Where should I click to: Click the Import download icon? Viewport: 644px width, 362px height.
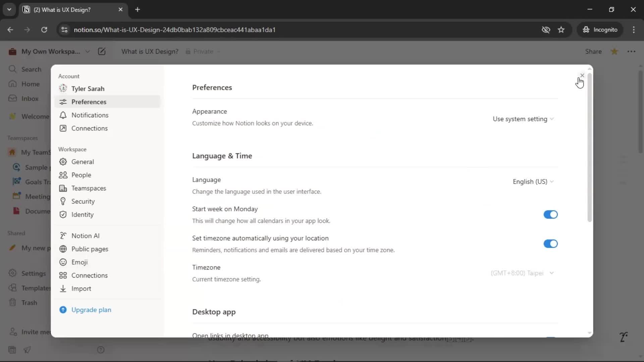pyautogui.click(x=63, y=288)
